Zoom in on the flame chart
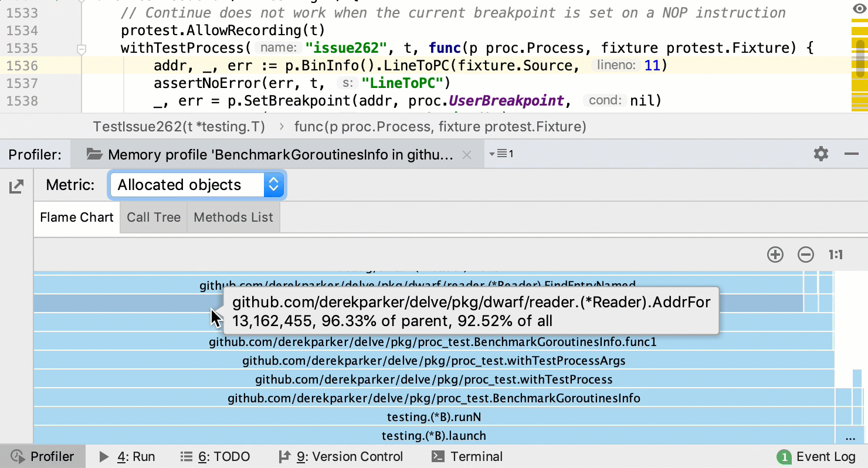This screenshot has width=868, height=468. coord(775,255)
